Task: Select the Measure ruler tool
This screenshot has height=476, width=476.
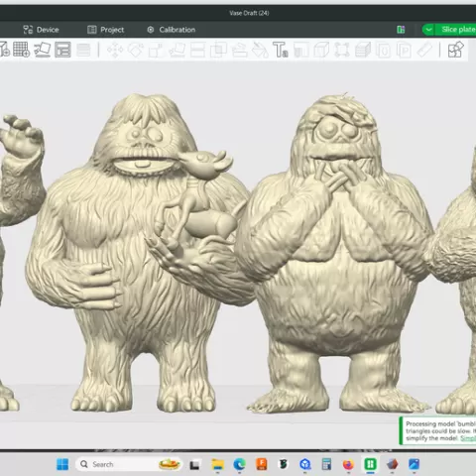Action: point(424,51)
